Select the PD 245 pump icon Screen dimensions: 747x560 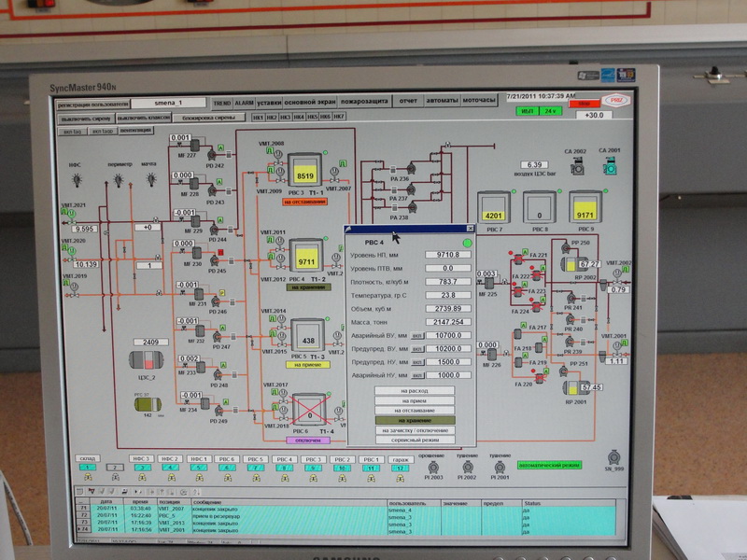pos(215,260)
